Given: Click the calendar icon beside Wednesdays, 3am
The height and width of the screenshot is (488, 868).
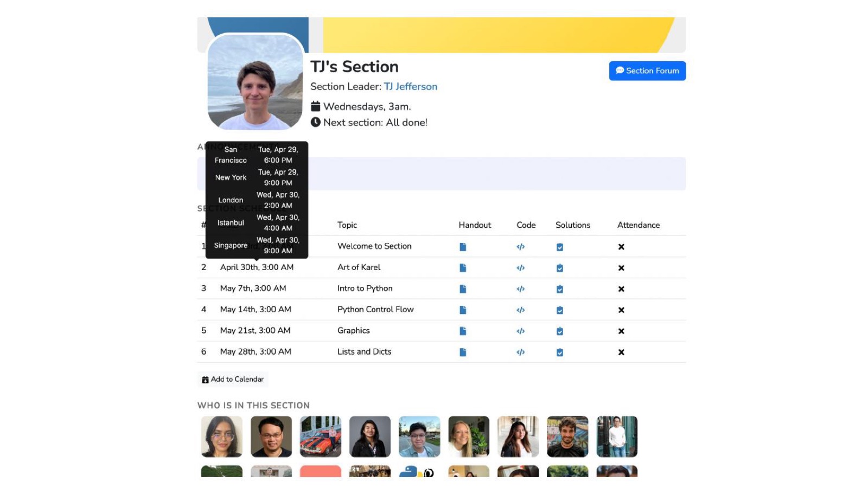Looking at the screenshot, I should [315, 106].
